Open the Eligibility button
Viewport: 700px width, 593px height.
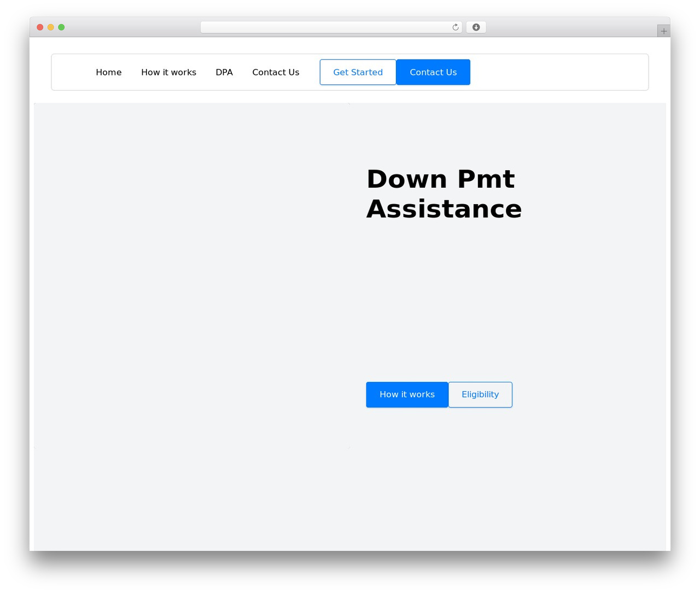click(x=480, y=394)
